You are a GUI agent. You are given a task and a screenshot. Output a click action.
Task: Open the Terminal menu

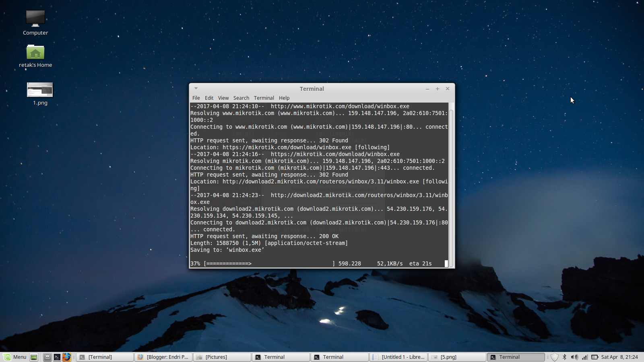264,98
